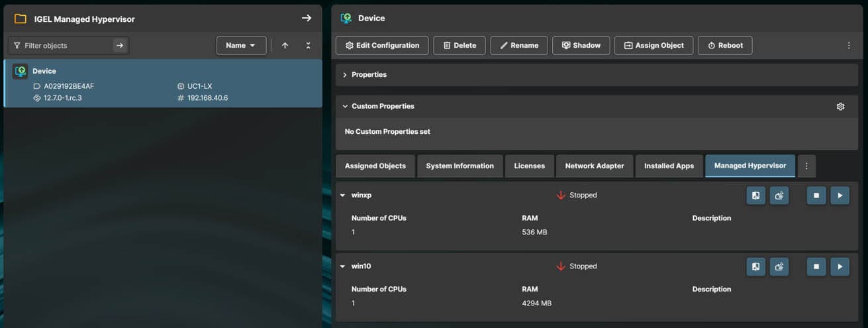
Task: Click the win10 VM settings icon
Action: coord(779,266)
